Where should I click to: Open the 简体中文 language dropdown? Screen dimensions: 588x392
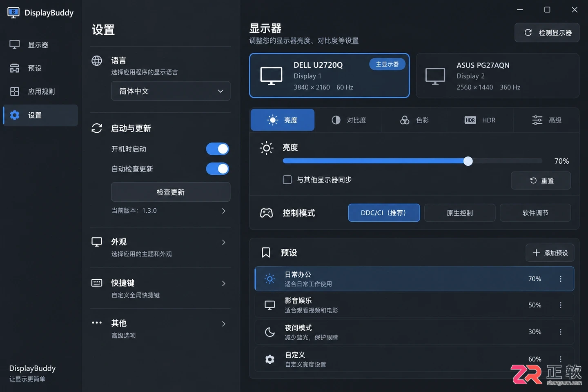click(x=171, y=91)
